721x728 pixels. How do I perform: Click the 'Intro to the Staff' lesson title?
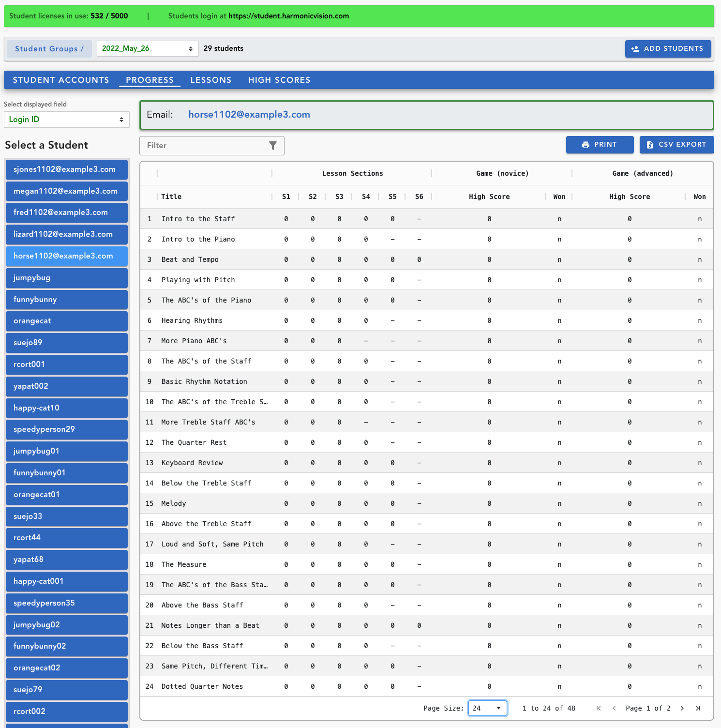198,219
